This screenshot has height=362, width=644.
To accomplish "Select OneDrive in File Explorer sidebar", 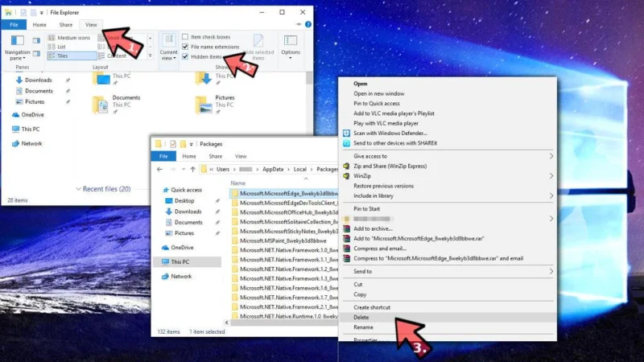I will 28,114.
